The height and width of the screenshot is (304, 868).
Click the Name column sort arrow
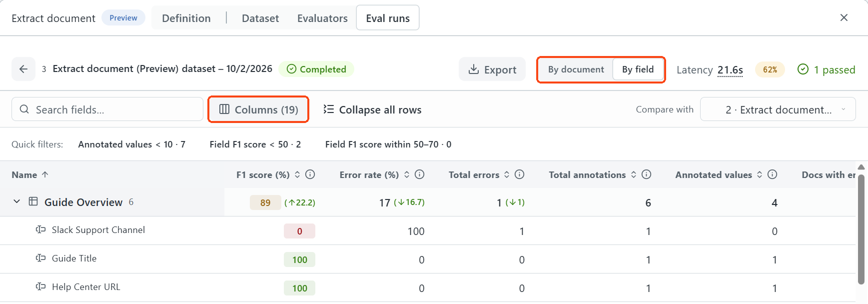[x=45, y=174]
